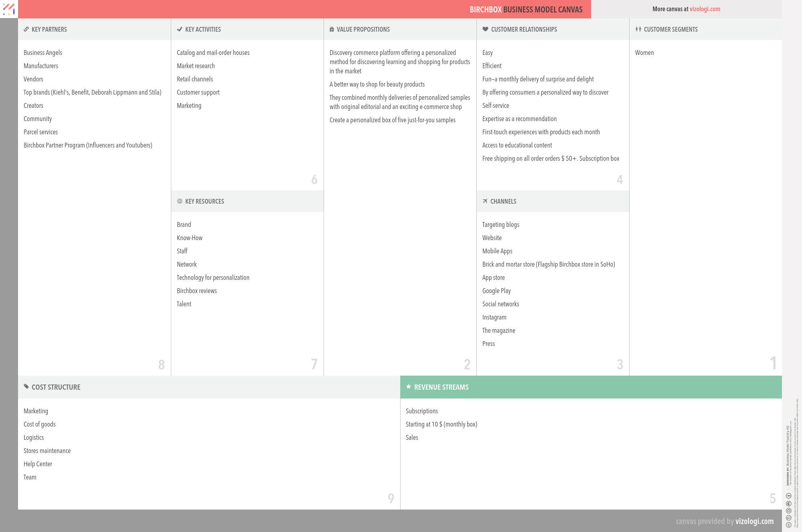Select 'Logistics' in Cost Structure

34,437
